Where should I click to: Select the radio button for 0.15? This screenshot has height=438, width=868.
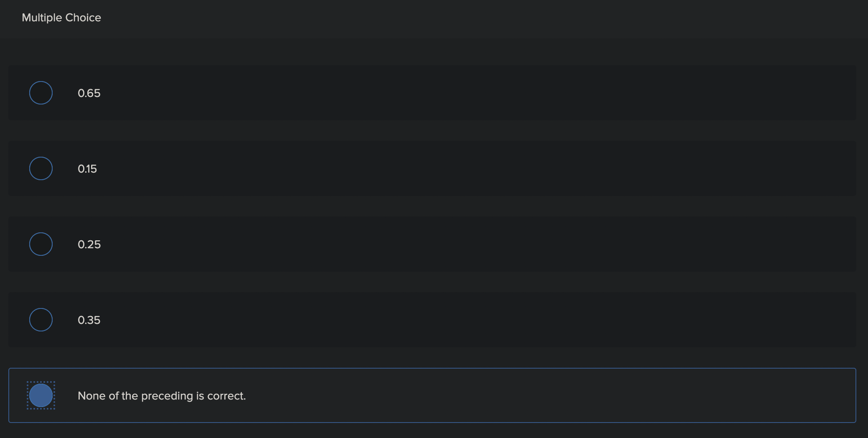[41, 168]
